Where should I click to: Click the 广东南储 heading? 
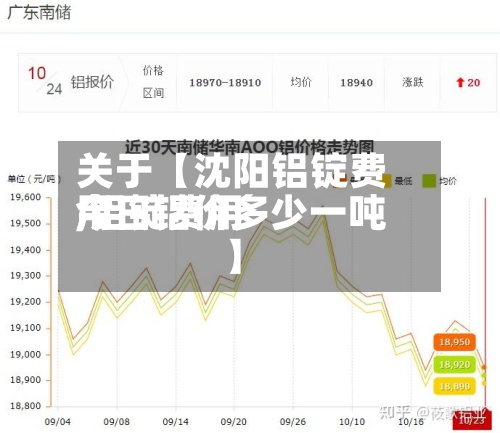(x=39, y=13)
